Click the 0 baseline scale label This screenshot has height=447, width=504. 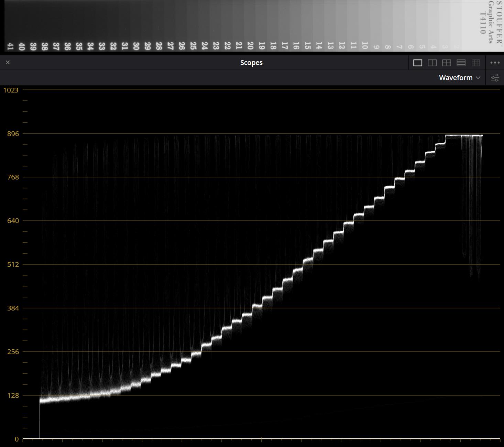pos(17,439)
